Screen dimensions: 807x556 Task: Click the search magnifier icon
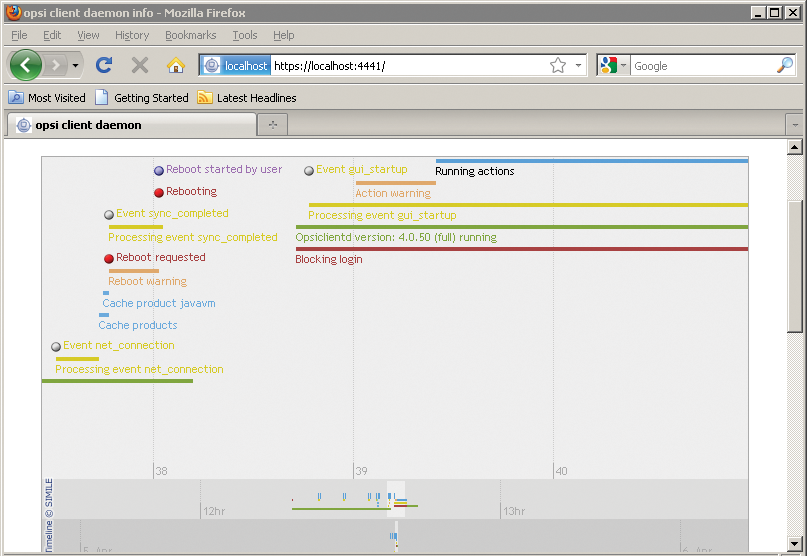click(x=785, y=65)
